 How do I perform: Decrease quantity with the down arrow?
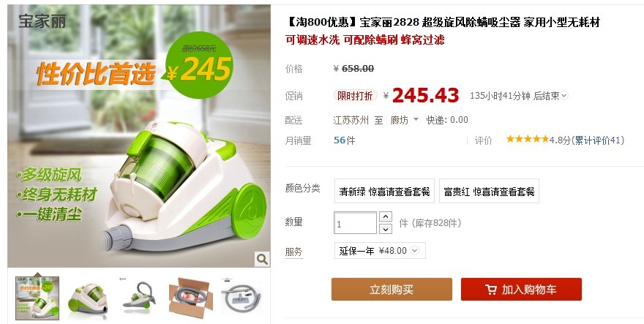[385, 229]
